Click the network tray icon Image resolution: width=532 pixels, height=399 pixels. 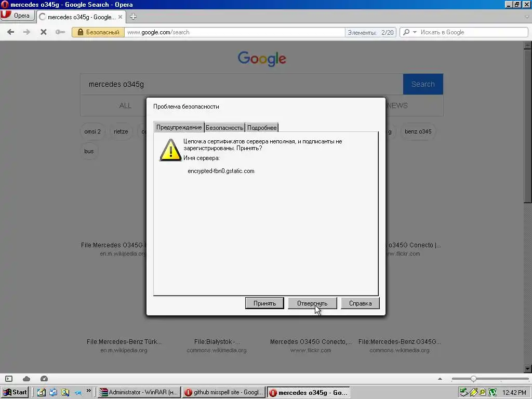point(463,393)
